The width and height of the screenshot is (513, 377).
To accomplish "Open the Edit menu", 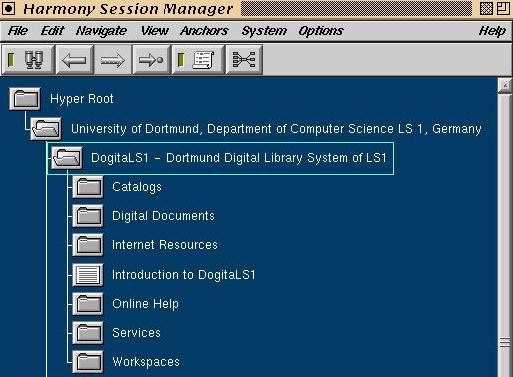I will point(52,31).
